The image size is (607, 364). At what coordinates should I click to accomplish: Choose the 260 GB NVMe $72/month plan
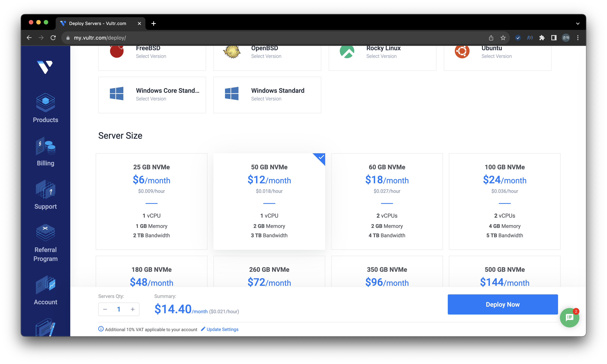pos(269,271)
